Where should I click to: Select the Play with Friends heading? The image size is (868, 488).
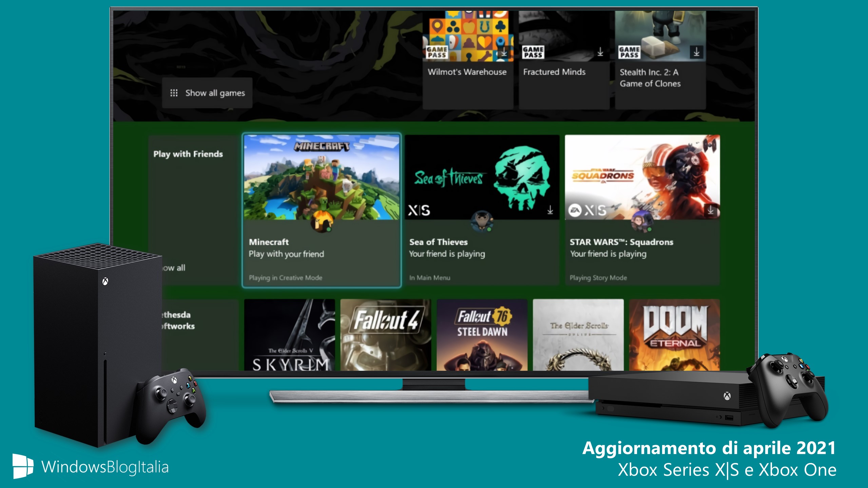tap(188, 154)
